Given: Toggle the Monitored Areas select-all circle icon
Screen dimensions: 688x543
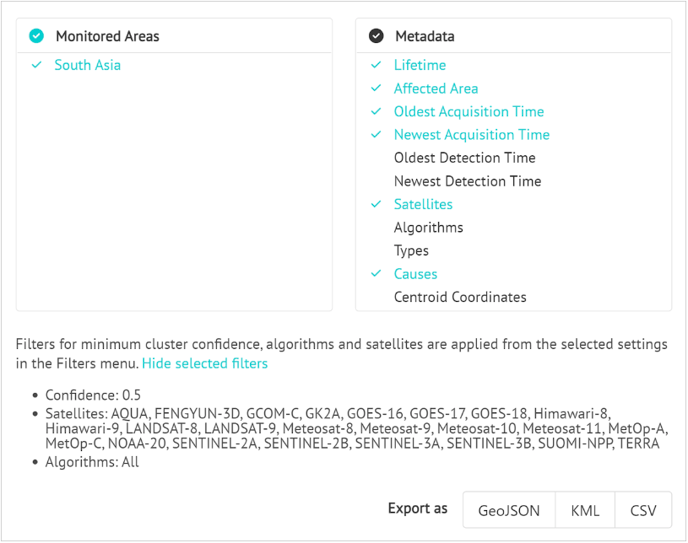Looking at the screenshot, I should [x=36, y=36].
